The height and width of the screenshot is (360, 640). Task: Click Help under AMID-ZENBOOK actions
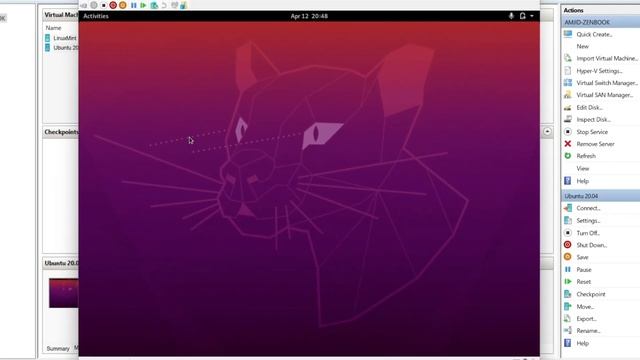[x=582, y=181]
